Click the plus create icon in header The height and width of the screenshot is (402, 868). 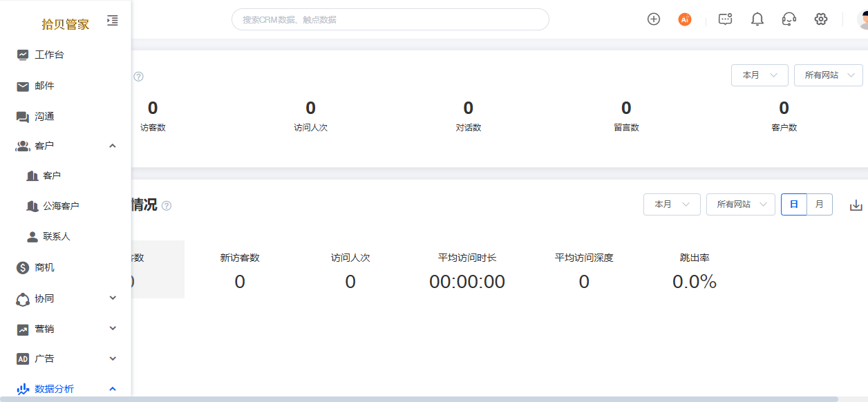point(654,19)
